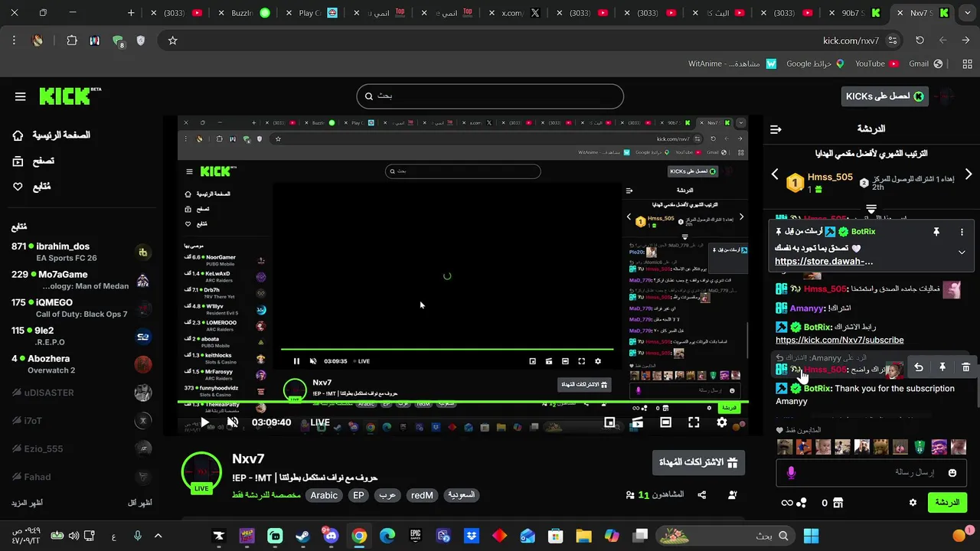Open player quality settings gear
The width and height of the screenshot is (980, 551).
coord(722,422)
